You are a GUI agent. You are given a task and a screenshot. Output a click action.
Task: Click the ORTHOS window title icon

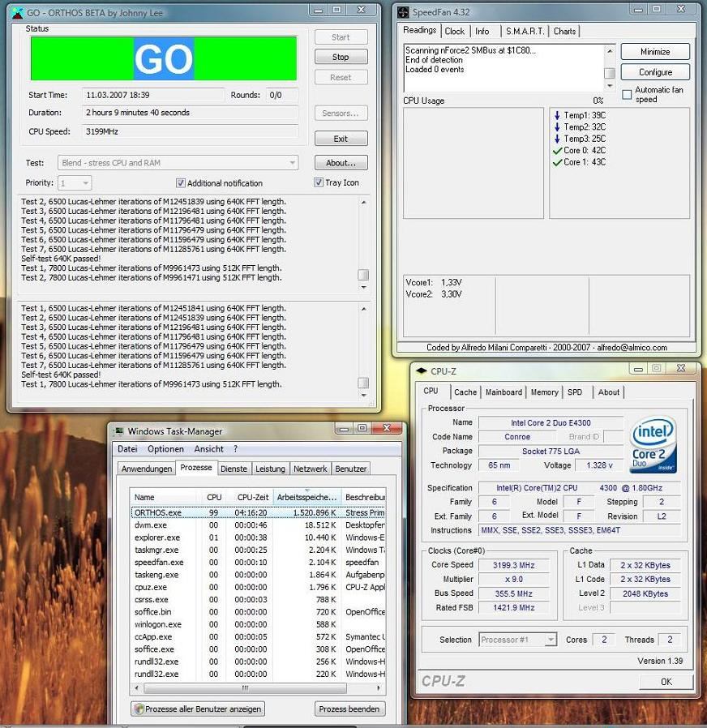coord(18,12)
